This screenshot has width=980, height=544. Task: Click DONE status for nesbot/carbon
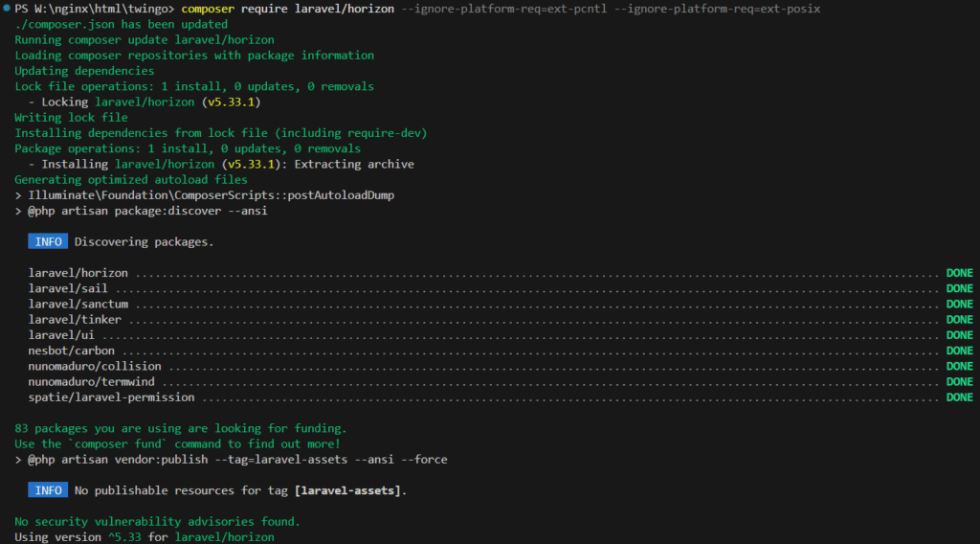[x=959, y=351]
